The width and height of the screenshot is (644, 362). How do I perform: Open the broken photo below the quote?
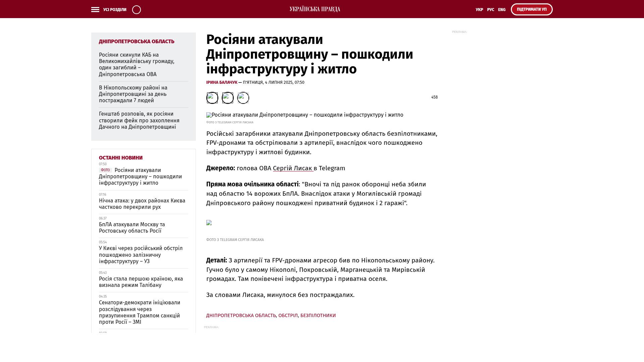(x=209, y=223)
